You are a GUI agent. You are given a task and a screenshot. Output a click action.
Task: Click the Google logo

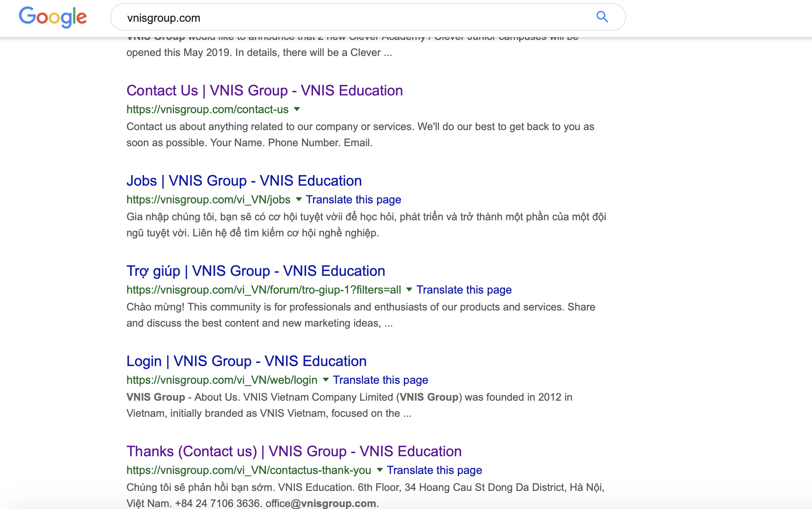(x=53, y=17)
